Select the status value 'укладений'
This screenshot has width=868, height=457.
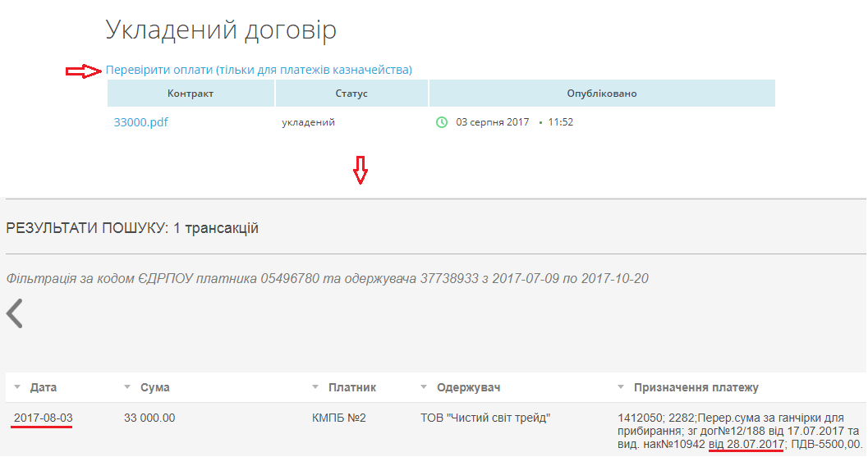click(x=308, y=122)
